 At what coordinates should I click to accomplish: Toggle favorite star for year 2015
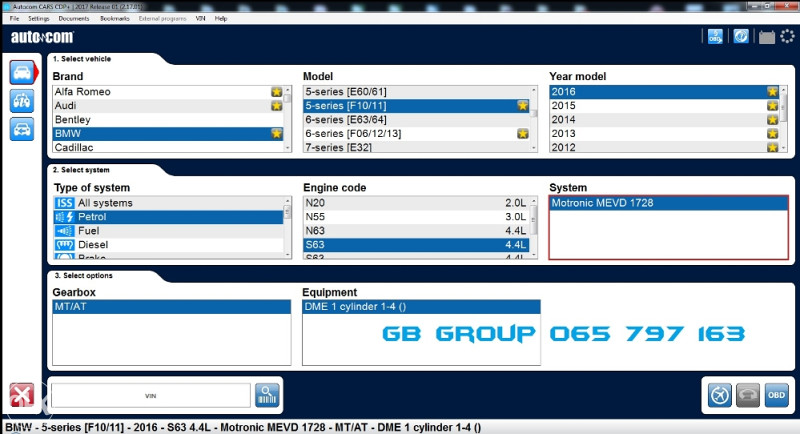(x=772, y=106)
